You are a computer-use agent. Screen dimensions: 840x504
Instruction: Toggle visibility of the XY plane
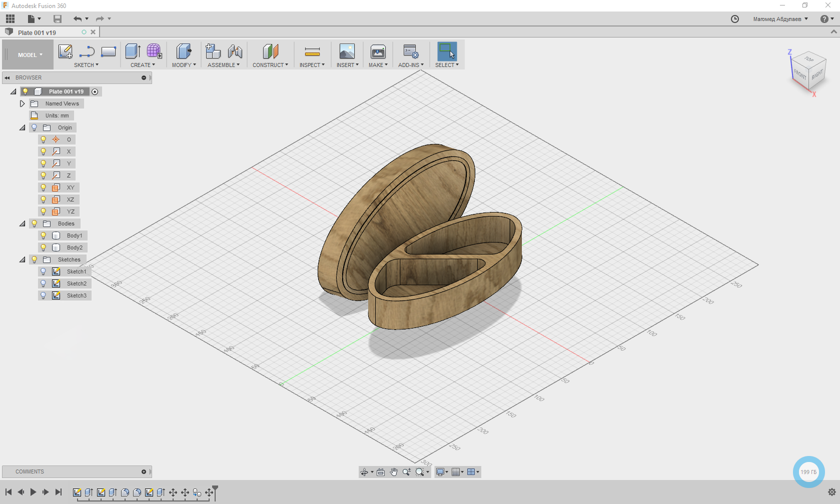tap(44, 187)
